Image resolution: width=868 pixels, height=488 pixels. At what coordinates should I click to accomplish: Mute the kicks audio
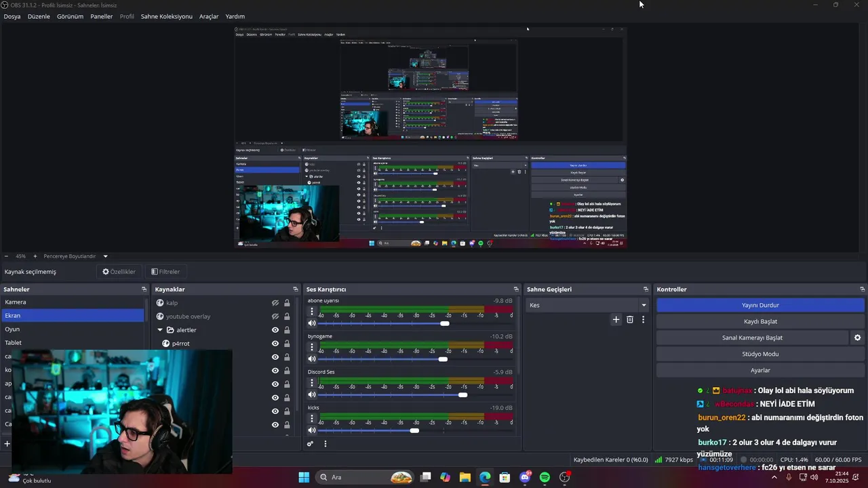(x=312, y=430)
